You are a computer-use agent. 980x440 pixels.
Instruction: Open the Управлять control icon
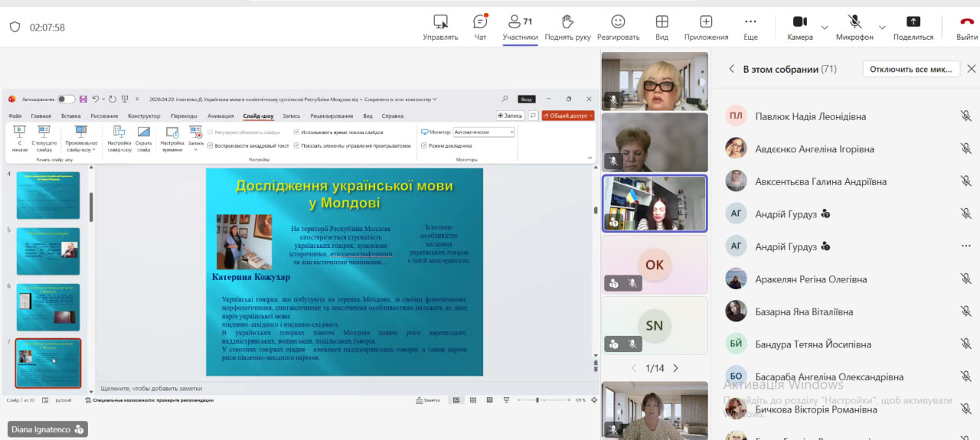(440, 21)
